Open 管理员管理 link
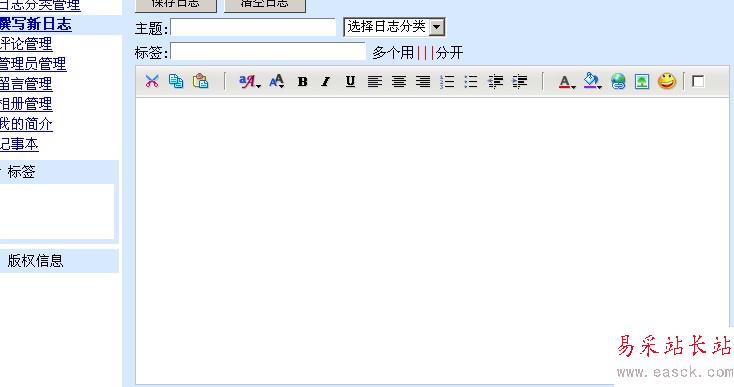 click(33, 64)
